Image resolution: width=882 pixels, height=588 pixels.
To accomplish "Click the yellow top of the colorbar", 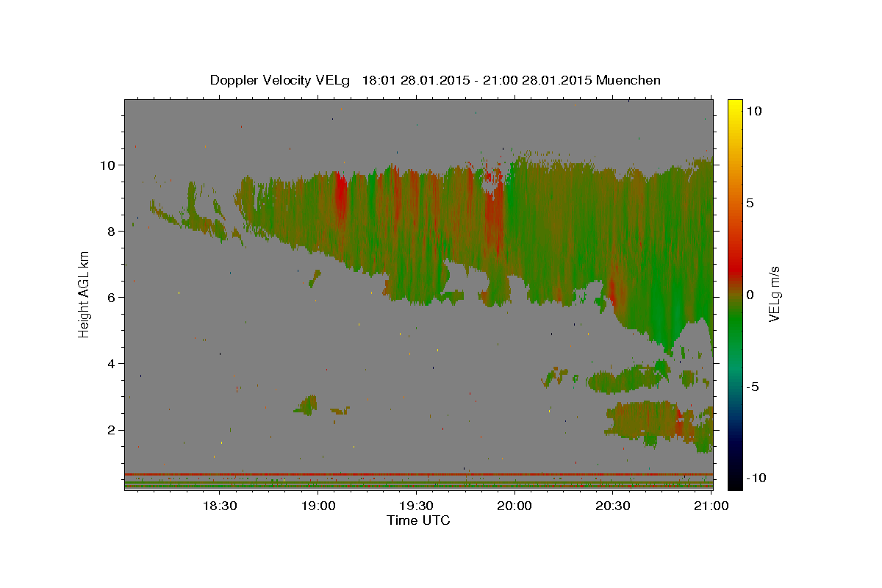I will pos(735,107).
